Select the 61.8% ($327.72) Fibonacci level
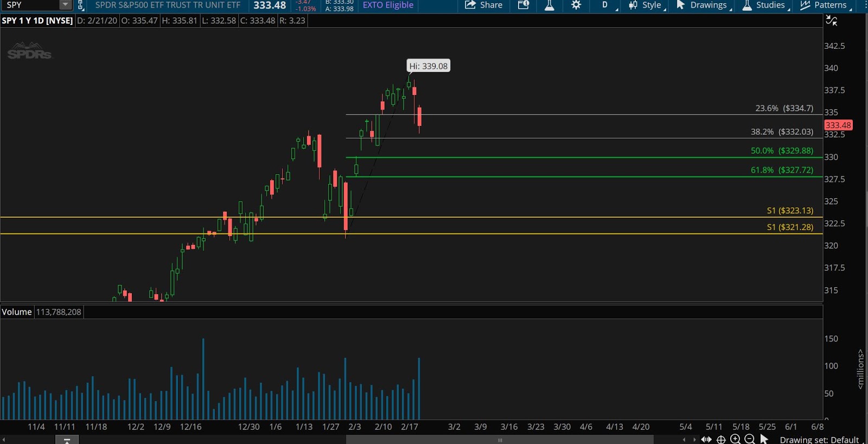The width and height of the screenshot is (868, 444). click(782, 170)
